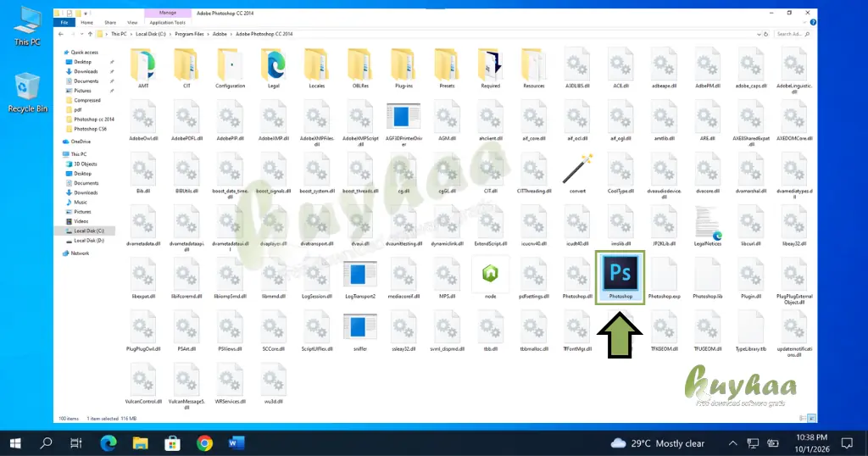The height and width of the screenshot is (456, 868).
Task: Switch to details view layout
Action: [x=803, y=419]
